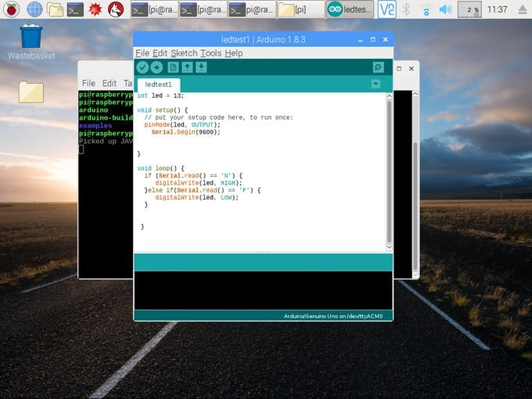Open the file manager taskbar icon
532x399 pixels.
pos(55,9)
